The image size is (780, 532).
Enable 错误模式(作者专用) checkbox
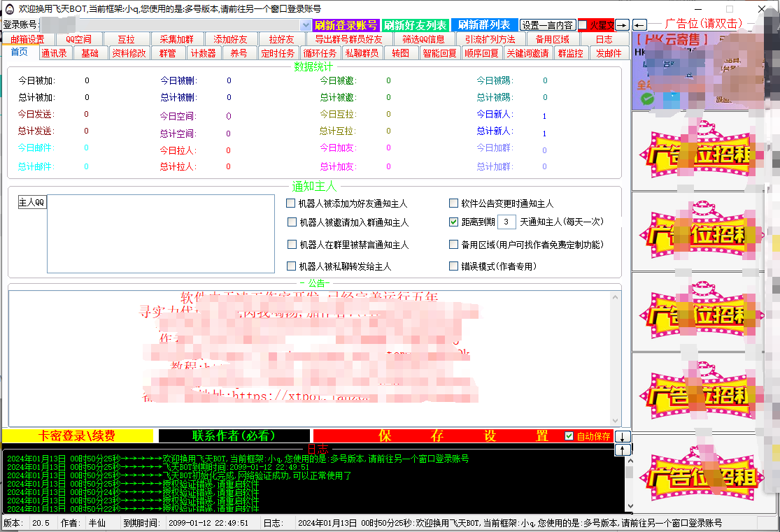pyautogui.click(x=453, y=266)
